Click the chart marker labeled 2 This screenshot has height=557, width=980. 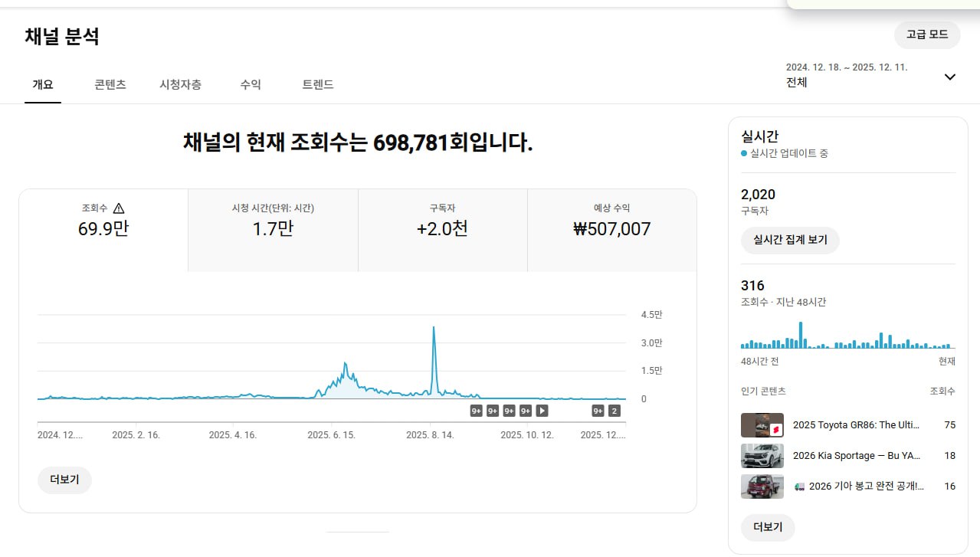[x=614, y=411]
